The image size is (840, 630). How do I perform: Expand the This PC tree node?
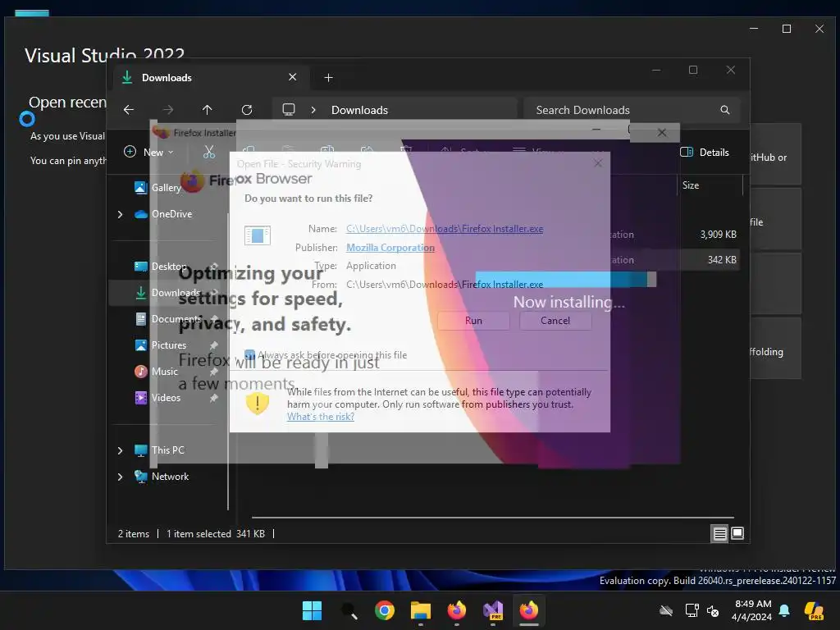pyautogui.click(x=120, y=450)
